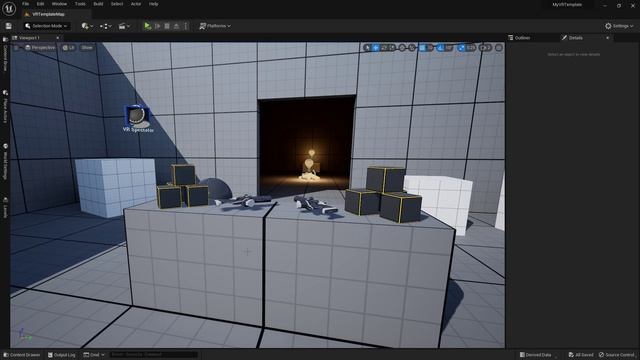Viewport: 640px width, 360px height.
Task: Open the World Settings sidebar tab
Action: coord(5,162)
